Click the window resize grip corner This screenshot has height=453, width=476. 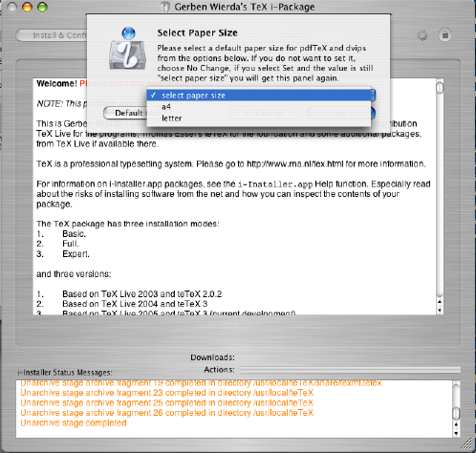pyautogui.click(x=466, y=443)
